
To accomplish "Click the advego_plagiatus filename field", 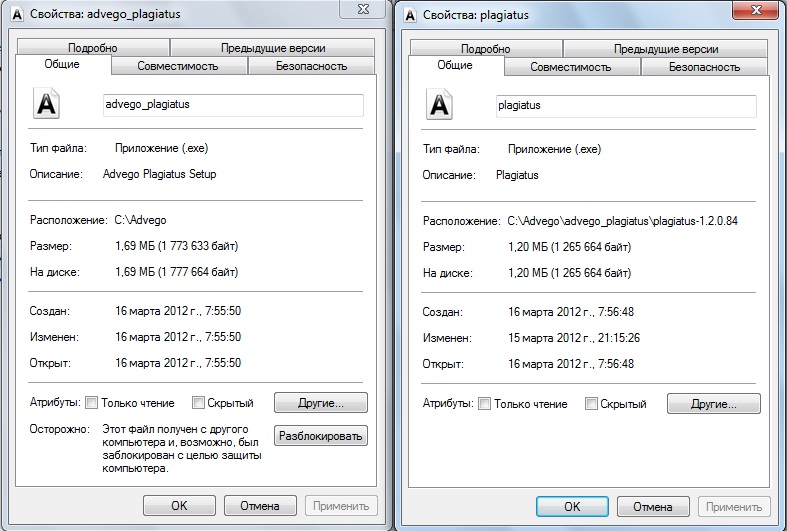I will [x=233, y=105].
